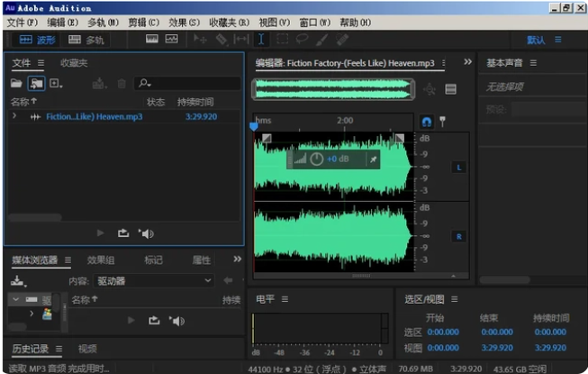Expand the Fiction Factory mp3 file entry
This screenshot has width=588, height=374.
pos(14,116)
